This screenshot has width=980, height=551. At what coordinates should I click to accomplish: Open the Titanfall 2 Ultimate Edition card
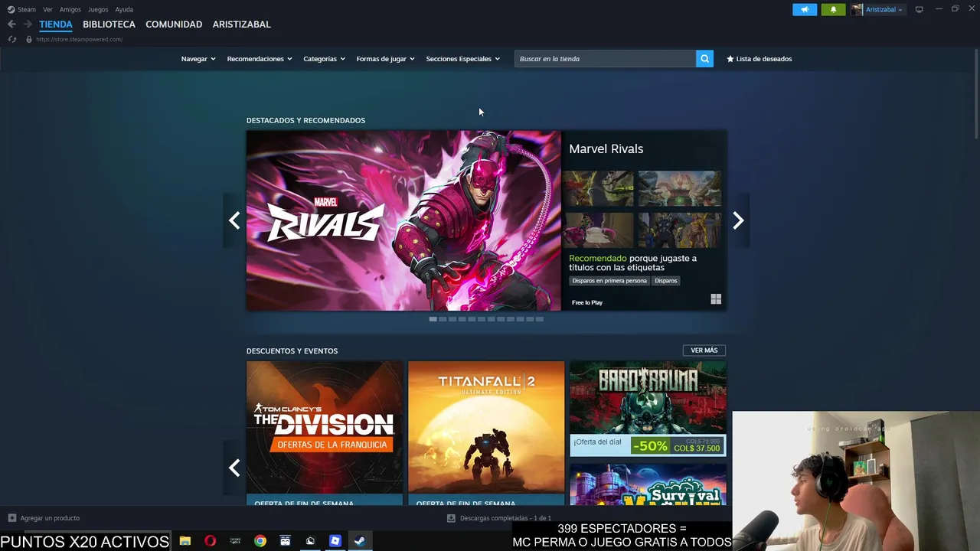[486, 432]
